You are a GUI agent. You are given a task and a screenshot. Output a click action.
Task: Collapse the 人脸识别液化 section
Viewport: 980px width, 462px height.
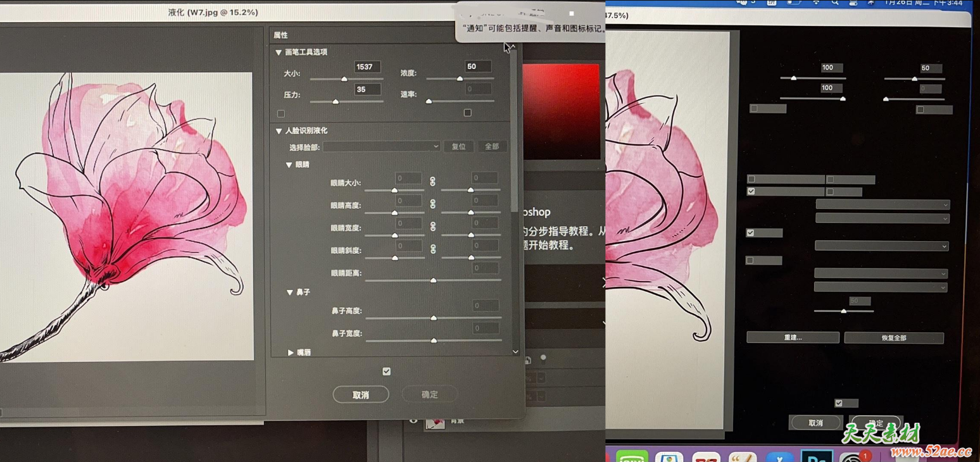(279, 131)
